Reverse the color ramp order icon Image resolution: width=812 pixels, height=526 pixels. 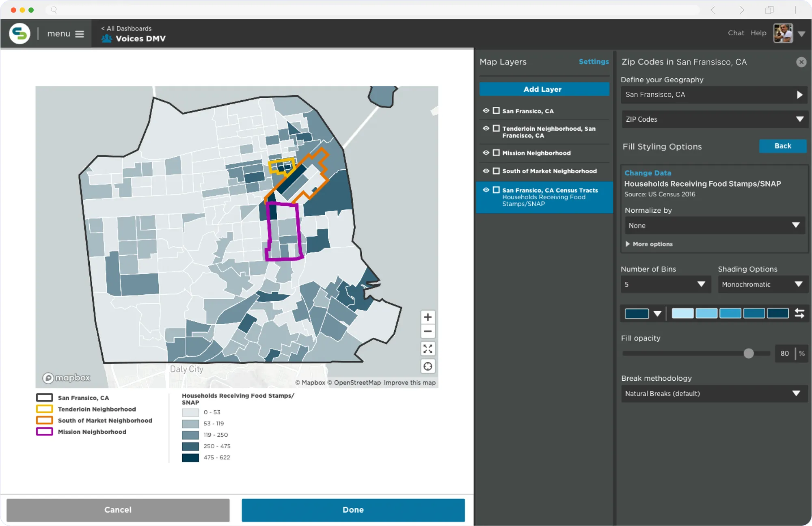(x=799, y=313)
